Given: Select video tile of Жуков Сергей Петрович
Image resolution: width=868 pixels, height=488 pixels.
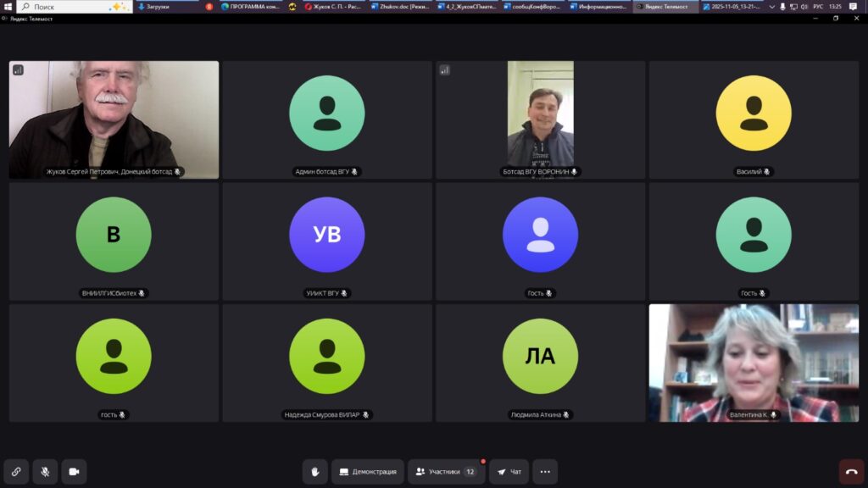Looking at the screenshot, I should click(114, 119).
